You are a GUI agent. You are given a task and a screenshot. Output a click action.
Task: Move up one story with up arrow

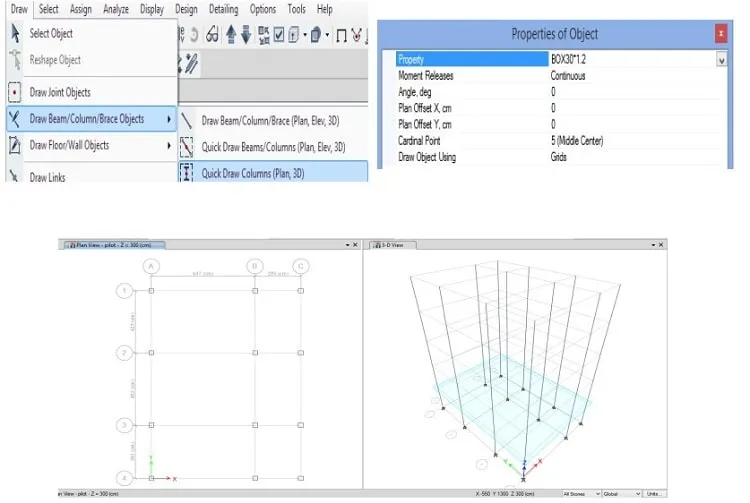click(x=231, y=34)
